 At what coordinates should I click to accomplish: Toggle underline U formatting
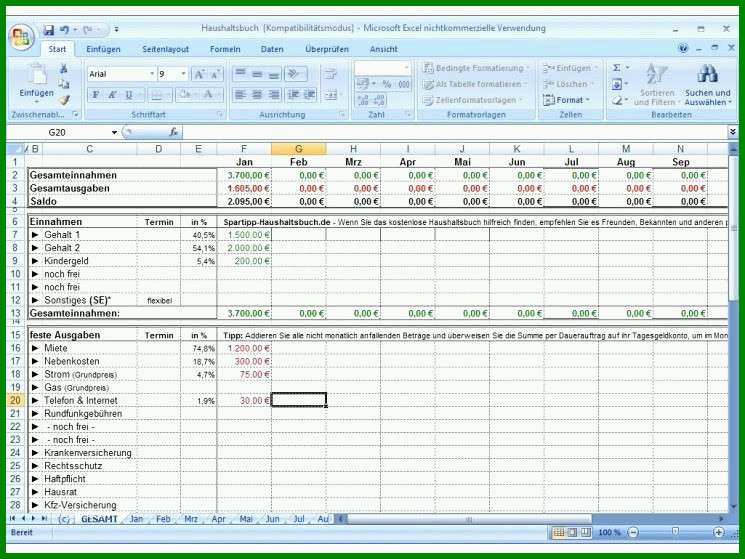(x=128, y=95)
